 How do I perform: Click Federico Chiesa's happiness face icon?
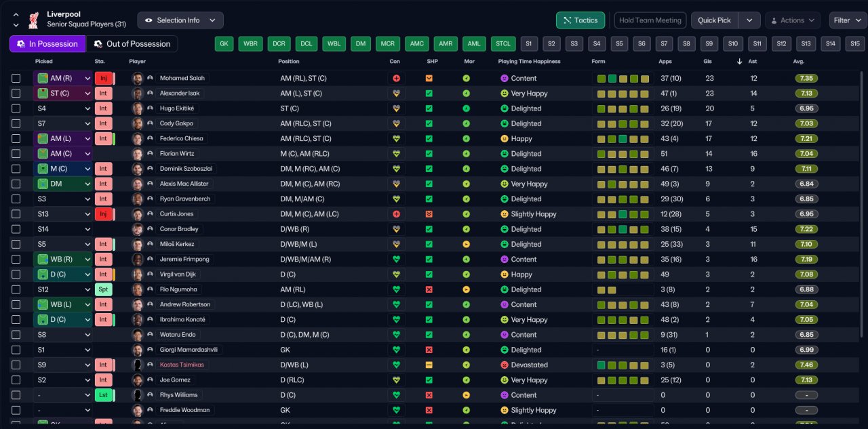(504, 138)
